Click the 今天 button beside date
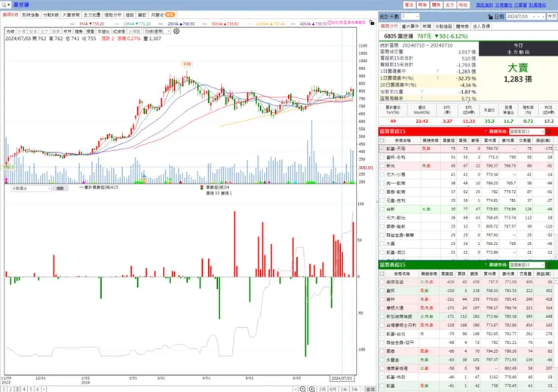This screenshot has height=392, width=558. 552,17
